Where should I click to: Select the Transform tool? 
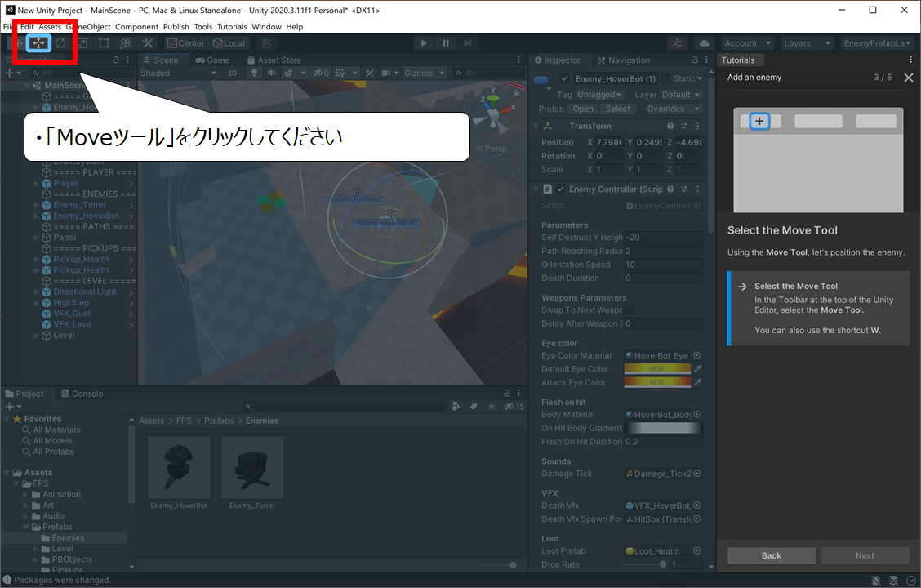point(126,43)
